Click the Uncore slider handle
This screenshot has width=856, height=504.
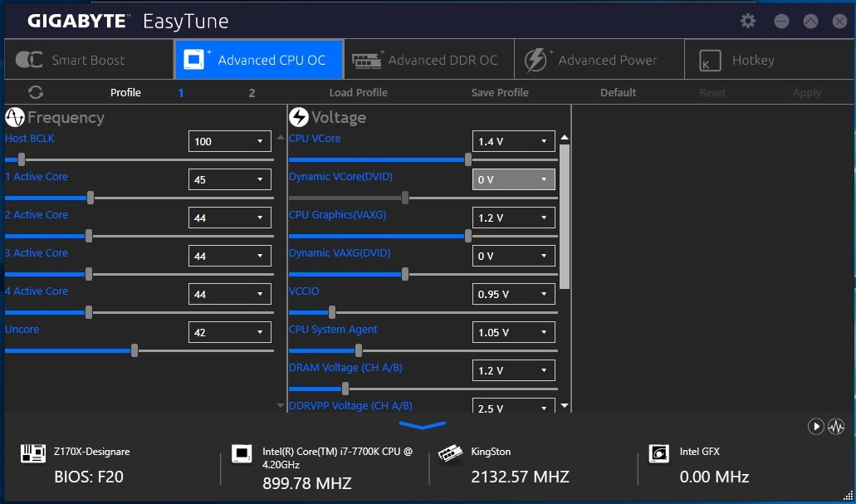(x=135, y=350)
